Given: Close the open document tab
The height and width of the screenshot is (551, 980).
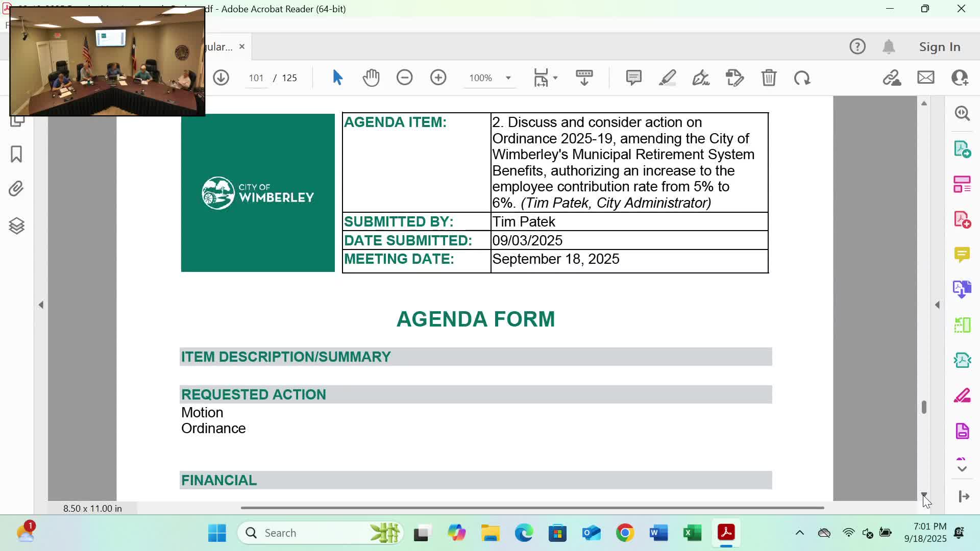Looking at the screenshot, I should point(242,46).
